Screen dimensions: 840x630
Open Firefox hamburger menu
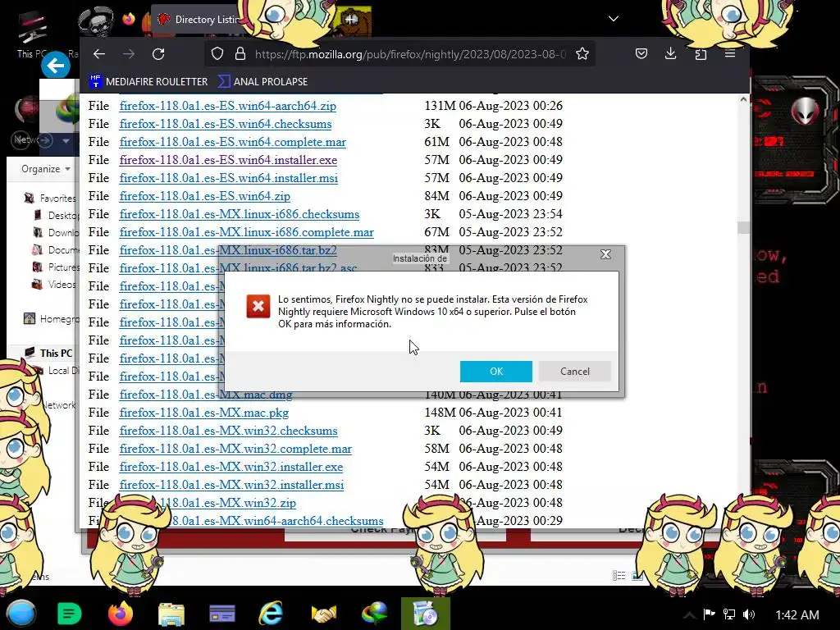pos(729,53)
